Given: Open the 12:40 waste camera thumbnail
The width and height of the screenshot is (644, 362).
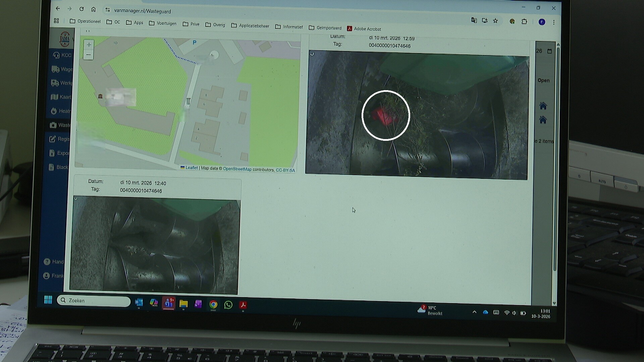Looking at the screenshot, I should point(155,245).
